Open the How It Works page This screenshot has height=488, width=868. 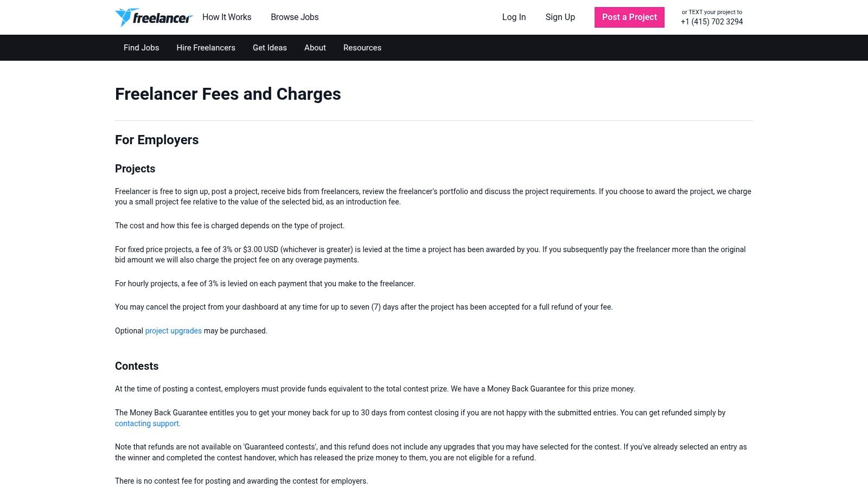[227, 17]
